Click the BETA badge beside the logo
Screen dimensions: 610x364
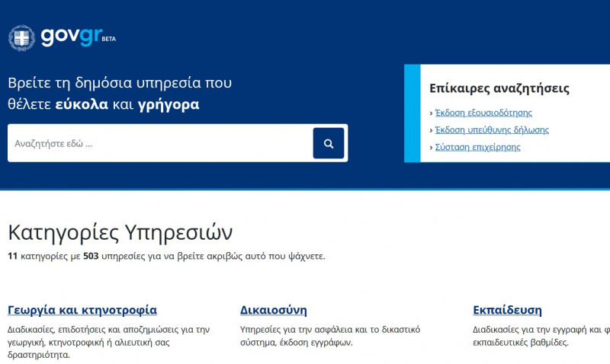click(x=108, y=38)
